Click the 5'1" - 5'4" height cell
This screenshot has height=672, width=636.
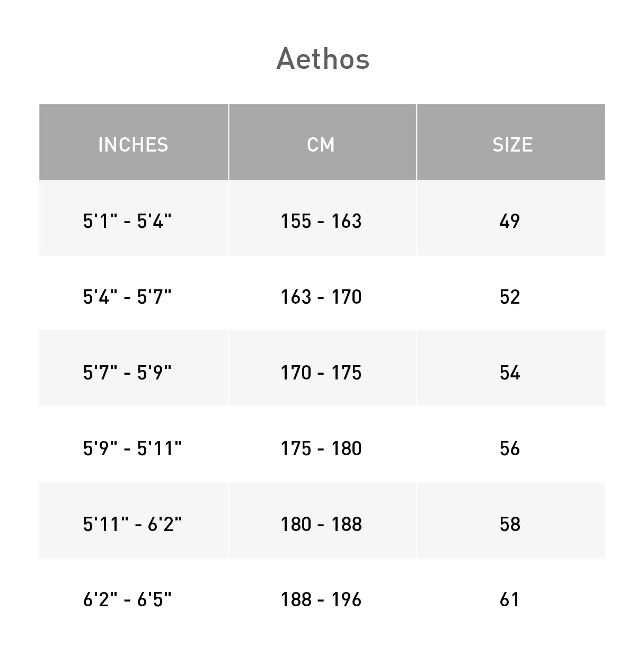[127, 221]
